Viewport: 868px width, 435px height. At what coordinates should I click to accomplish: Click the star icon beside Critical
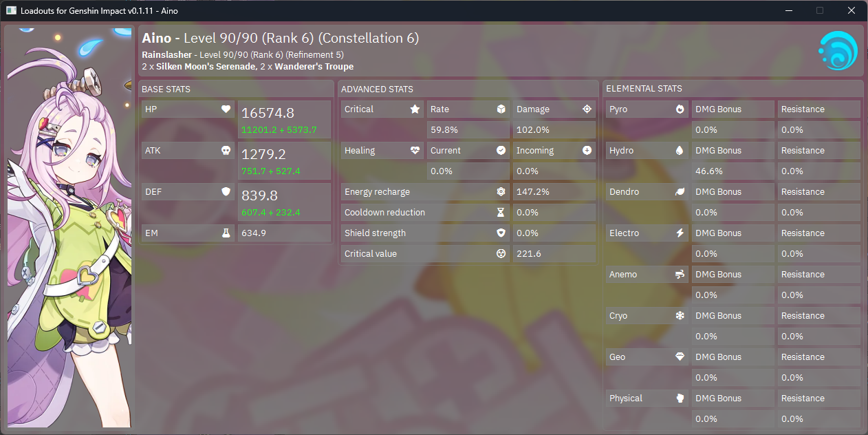(415, 109)
